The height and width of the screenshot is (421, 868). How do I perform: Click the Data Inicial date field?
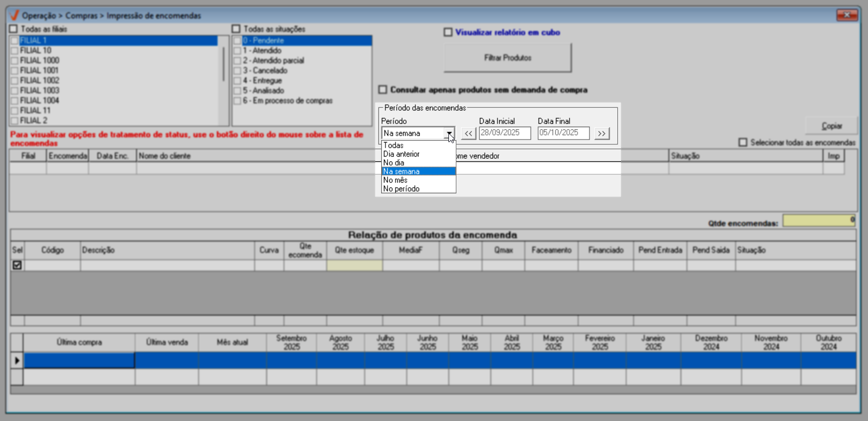click(504, 133)
